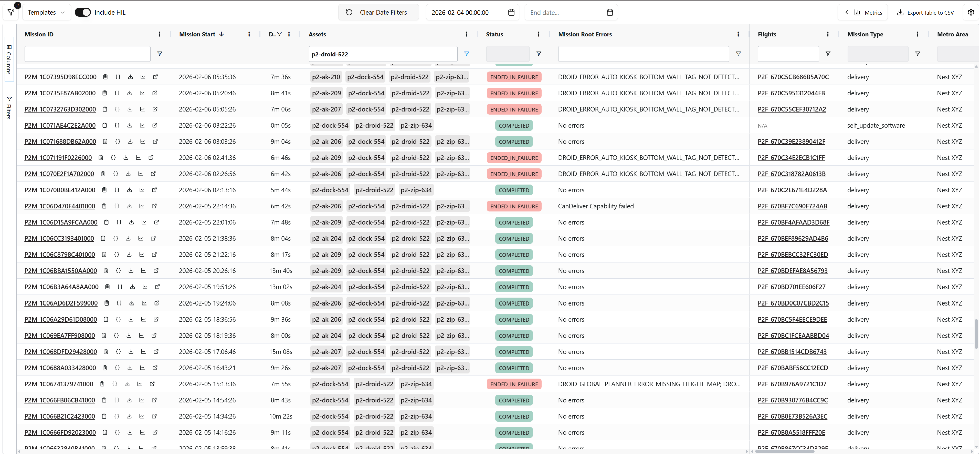View JSON braces for mission P2M_1C0735F87AB02000

tap(117, 93)
